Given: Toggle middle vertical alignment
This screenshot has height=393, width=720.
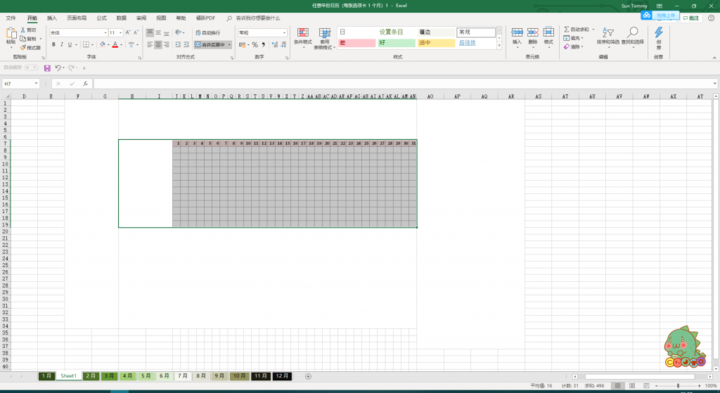Looking at the screenshot, I should 158,33.
